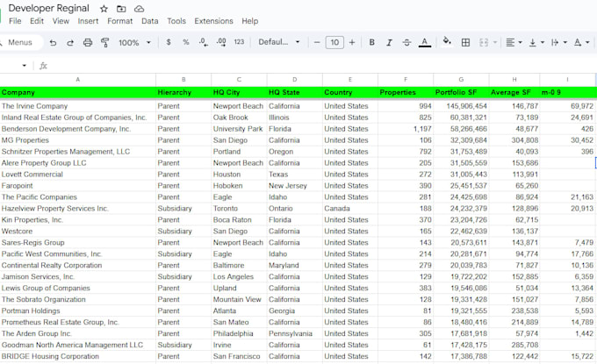Expand the name box dropdown arrow
Viewport: 597px width, 364px height.
[x=25, y=66]
